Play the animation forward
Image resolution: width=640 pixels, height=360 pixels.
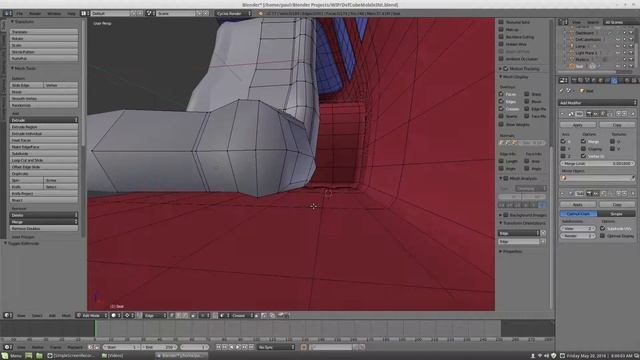click(x=238, y=347)
